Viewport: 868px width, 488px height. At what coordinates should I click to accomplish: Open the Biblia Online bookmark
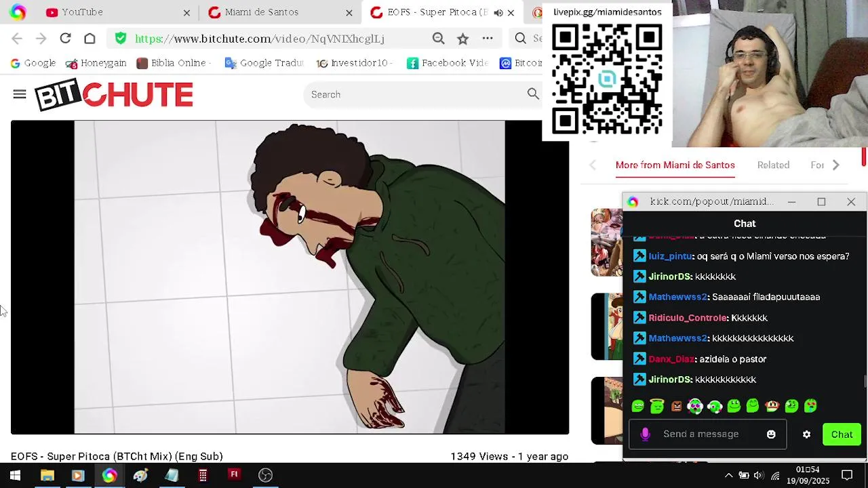click(x=174, y=63)
